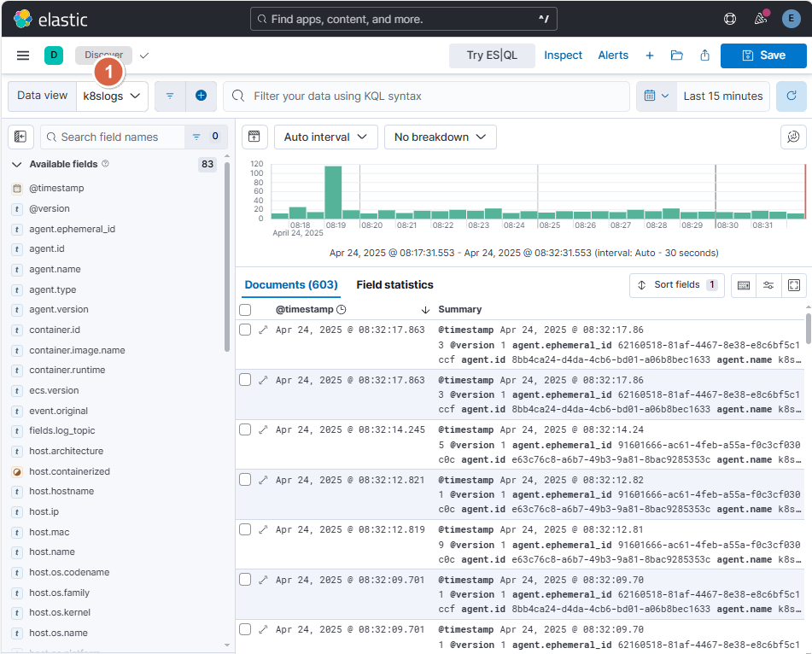
Task: Open the k8slogs data view dropdown
Action: pos(112,96)
